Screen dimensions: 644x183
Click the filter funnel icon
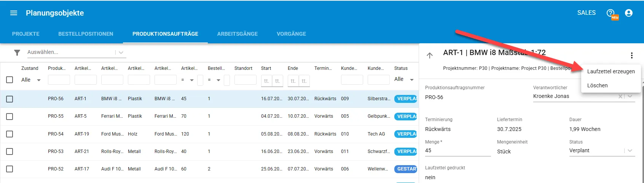(x=17, y=52)
